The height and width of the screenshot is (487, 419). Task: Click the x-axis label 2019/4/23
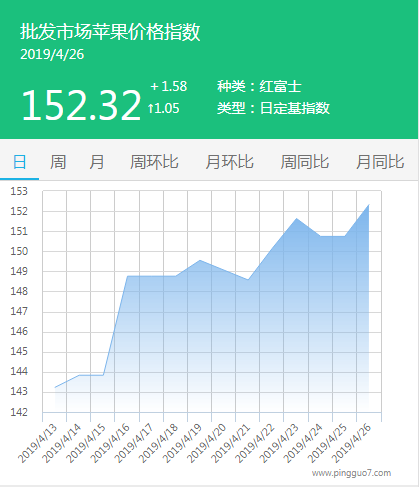pyautogui.click(x=279, y=443)
